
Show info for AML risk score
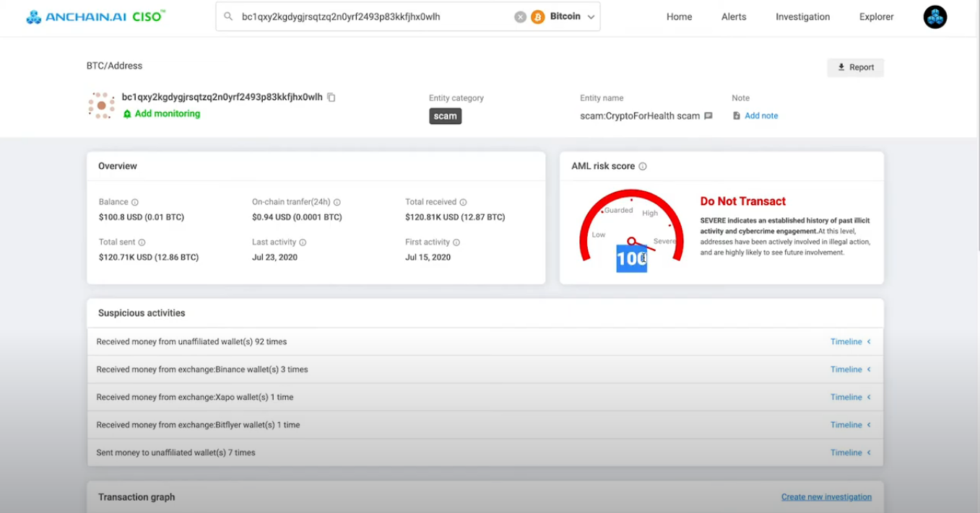[x=643, y=167]
